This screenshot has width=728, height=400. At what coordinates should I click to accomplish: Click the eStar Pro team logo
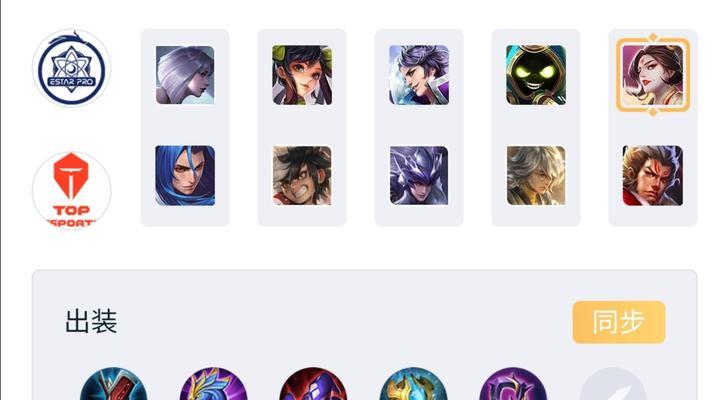[x=72, y=68]
